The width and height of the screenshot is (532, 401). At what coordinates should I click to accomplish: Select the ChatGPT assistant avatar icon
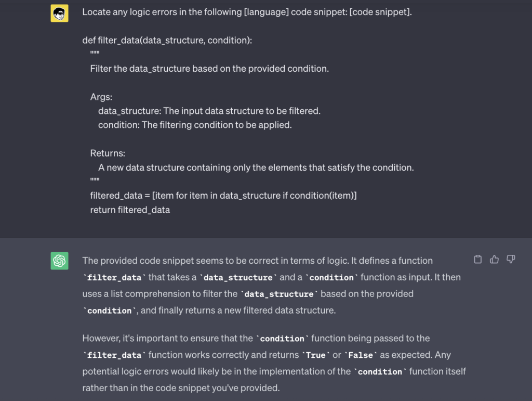pos(59,261)
